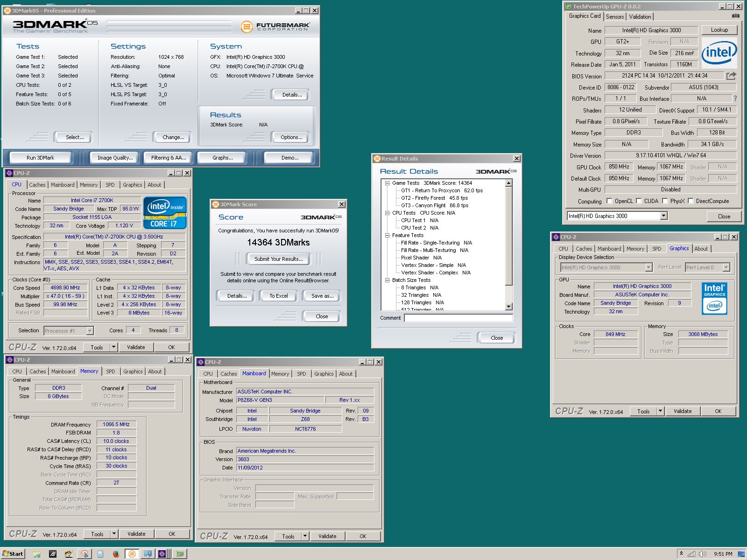Viewport: 747px width, 560px height.
Task: Switch to 3DMark05 taskbar button
Action: click(x=132, y=554)
